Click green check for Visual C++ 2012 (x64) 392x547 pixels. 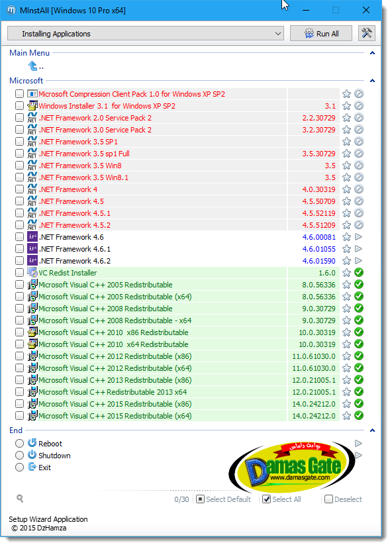coord(359,368)
